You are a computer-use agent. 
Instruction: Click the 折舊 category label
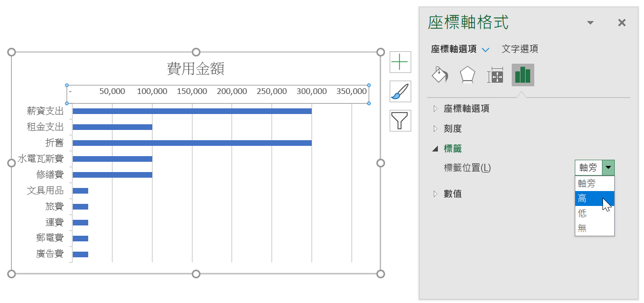(x=54, y=143)
